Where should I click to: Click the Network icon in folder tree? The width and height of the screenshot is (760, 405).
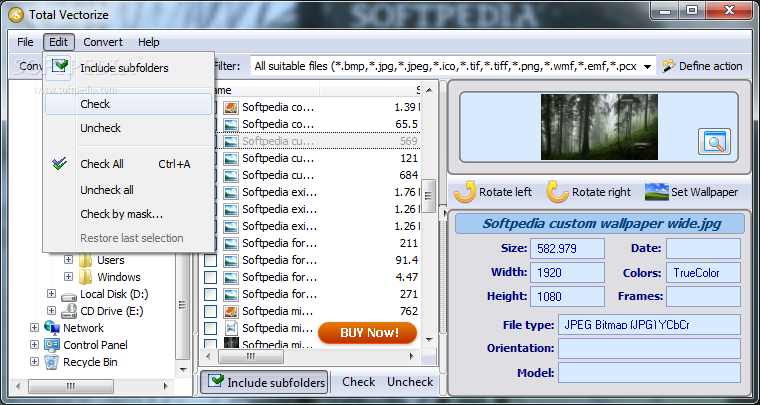pyautogui.click(x=52, y=328)
